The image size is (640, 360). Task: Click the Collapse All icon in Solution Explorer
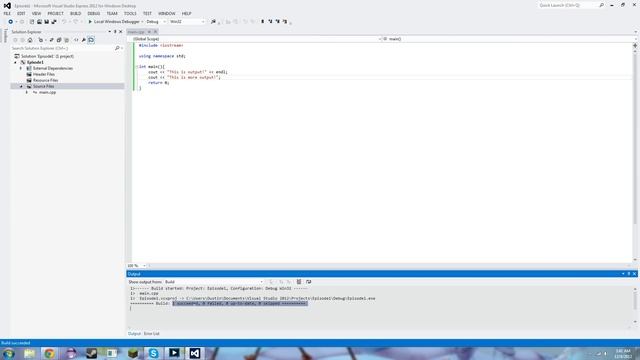[59, 40]
